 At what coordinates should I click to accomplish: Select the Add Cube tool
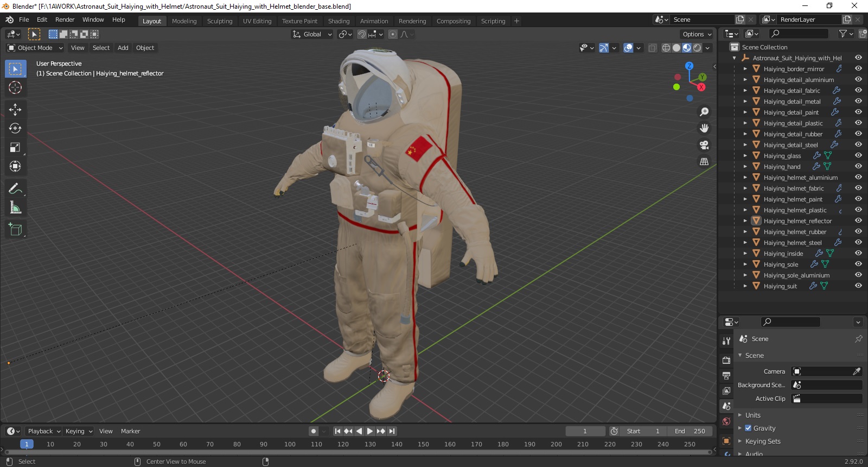15,230
